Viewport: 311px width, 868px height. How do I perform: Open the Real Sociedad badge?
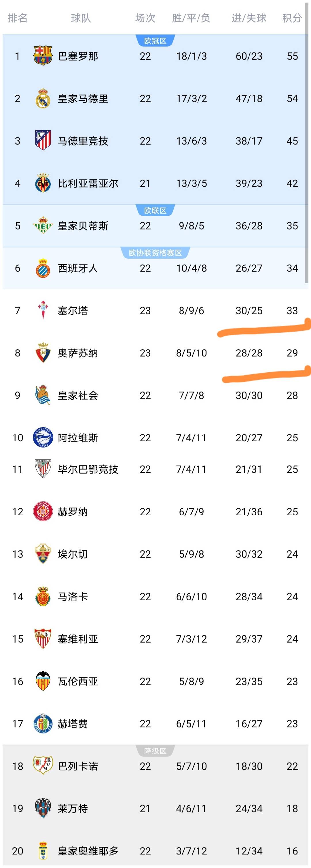(x=43, y=395)
